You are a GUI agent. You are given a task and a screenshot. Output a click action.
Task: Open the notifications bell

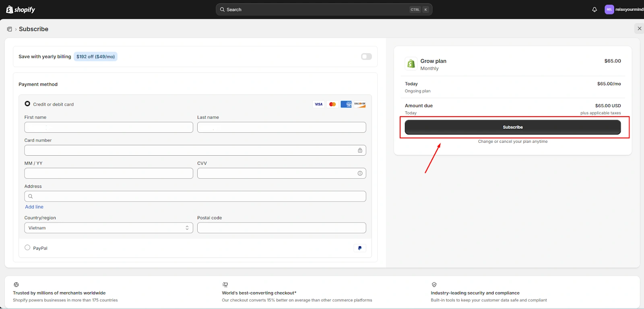[594, 9]
